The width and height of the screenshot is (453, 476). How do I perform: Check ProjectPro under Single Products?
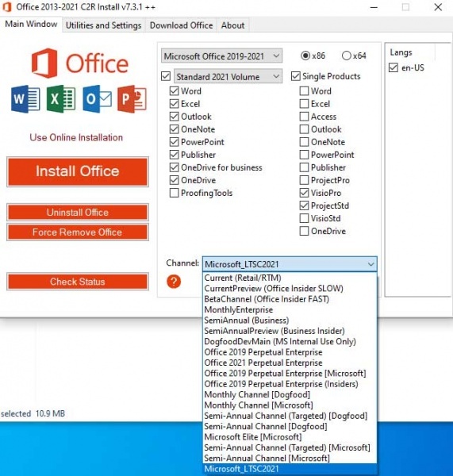pos(304,180)
